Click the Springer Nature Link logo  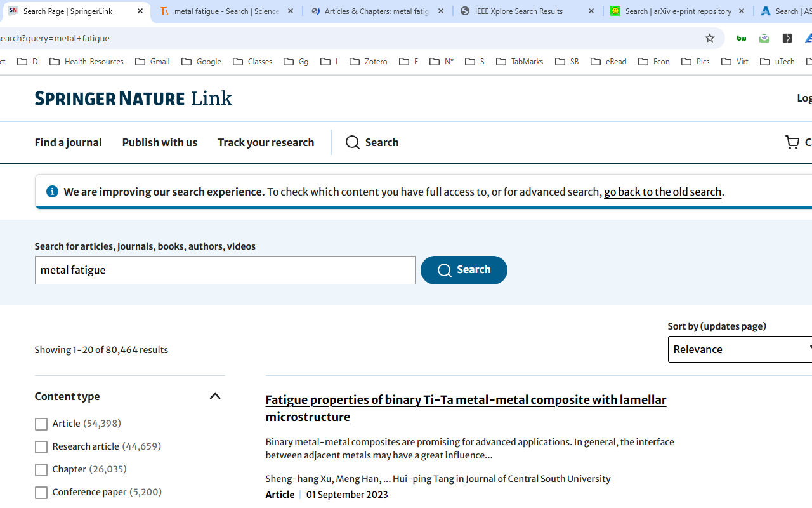coord(133,98)
